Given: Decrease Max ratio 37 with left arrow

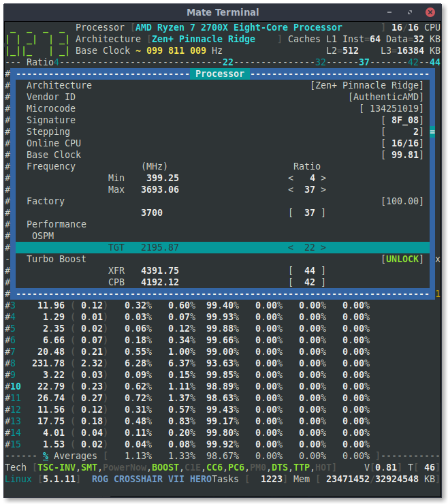Looking at the screenshot, I should (291, 189).
